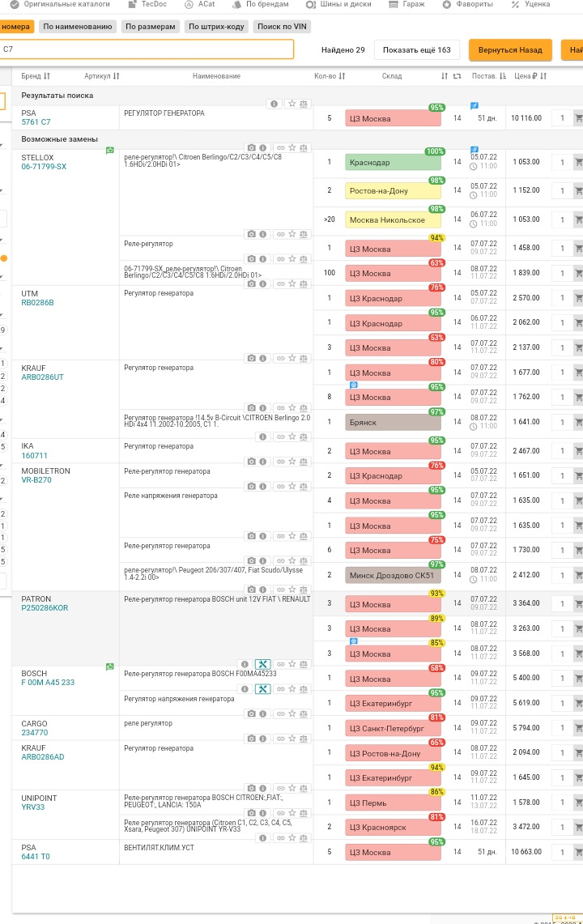The height and width of the screenshot is (924, 583).
Task: Open link icon for STELLOX Citroen Berlingo row
Action: 281,147
